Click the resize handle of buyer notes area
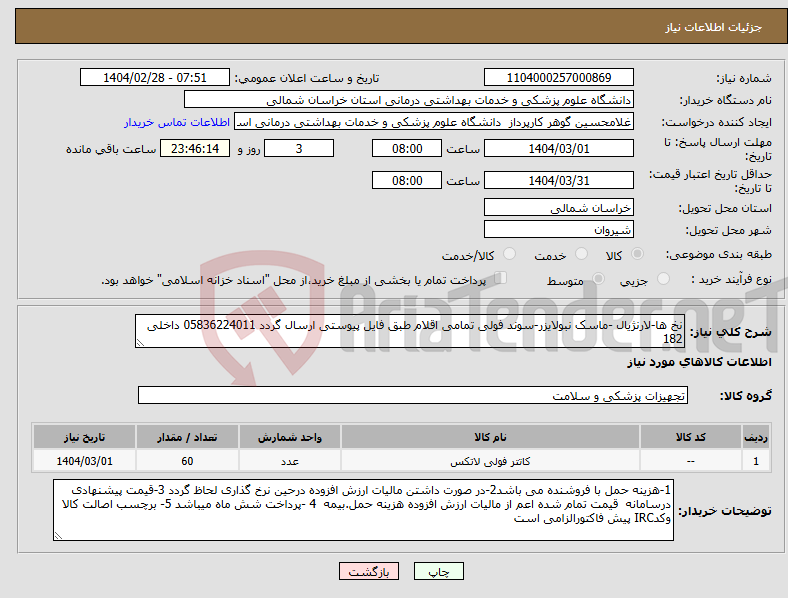Image resolution: width=788 pixels, height=598 pixels. point(58,536)
